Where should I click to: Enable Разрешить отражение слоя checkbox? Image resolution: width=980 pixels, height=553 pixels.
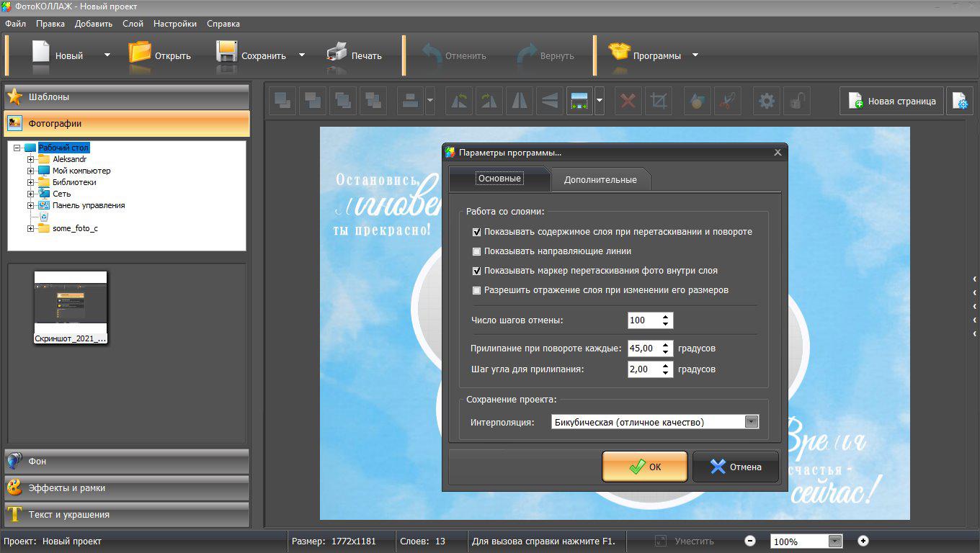(x=476, y=290)
